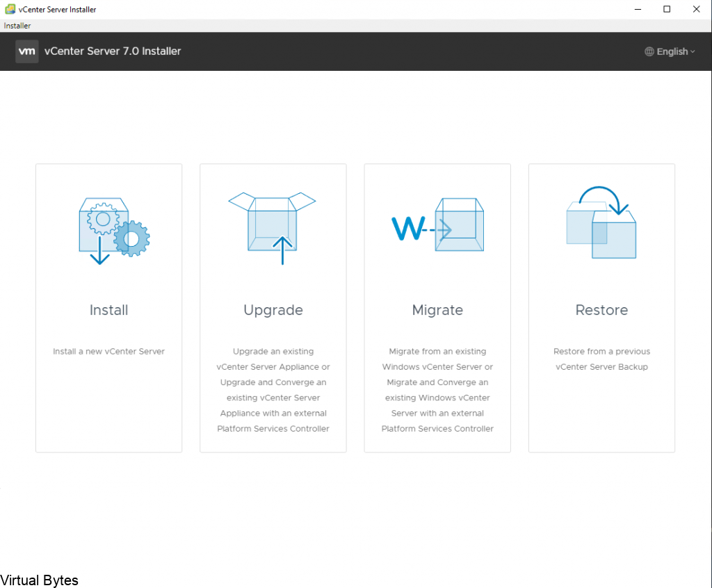The width and height of the screenshot is (712, 588).
Task: Close the vCenter Server Installer window
Action: [x=696, y=9]
